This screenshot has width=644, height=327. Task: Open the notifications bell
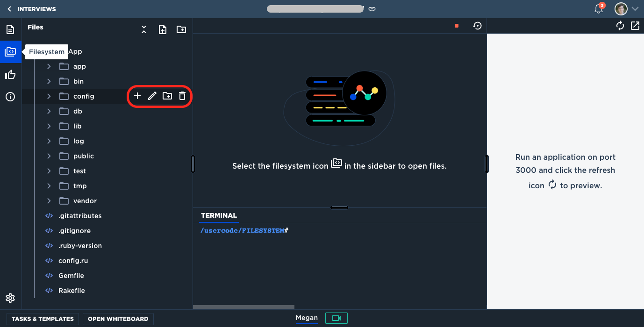599,9
